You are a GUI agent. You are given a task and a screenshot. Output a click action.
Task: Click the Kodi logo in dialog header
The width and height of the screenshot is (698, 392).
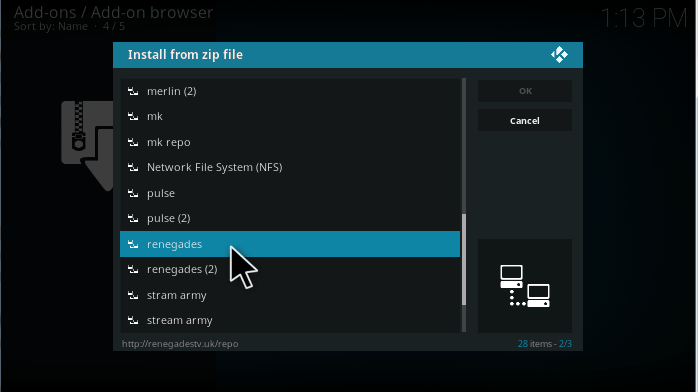point(559,55)
